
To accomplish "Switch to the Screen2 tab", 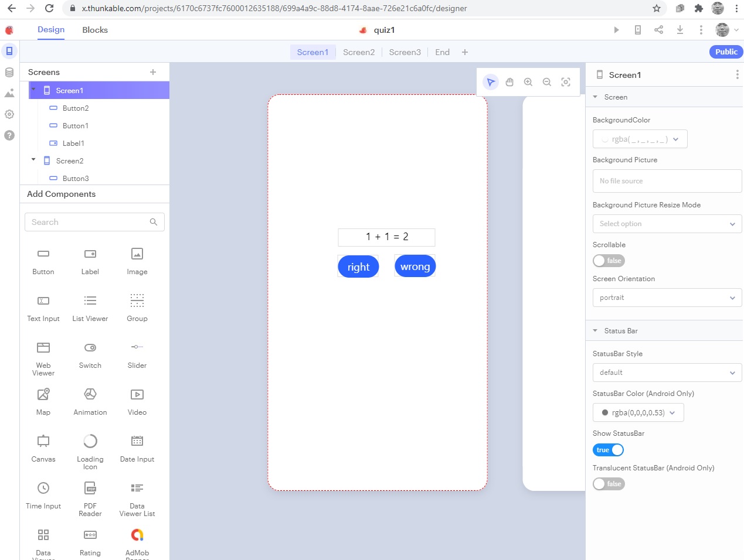I will pyautogui.click(x=359, y=52).
